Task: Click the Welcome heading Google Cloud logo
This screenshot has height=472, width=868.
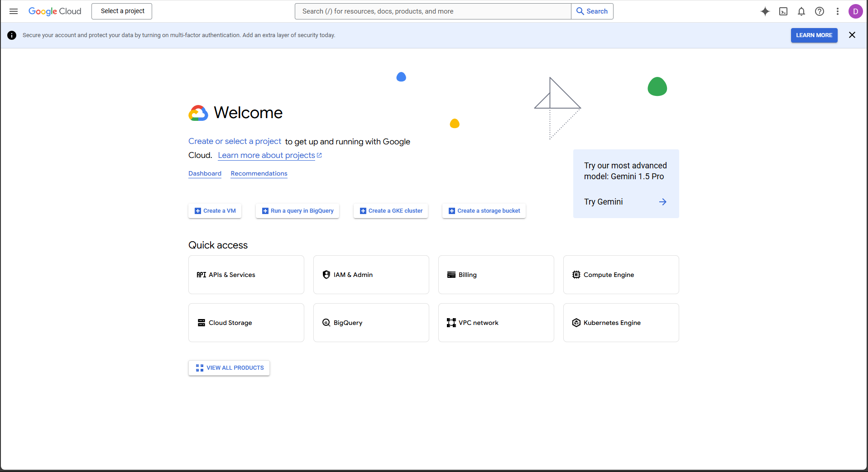Action: tap(198, 113)
